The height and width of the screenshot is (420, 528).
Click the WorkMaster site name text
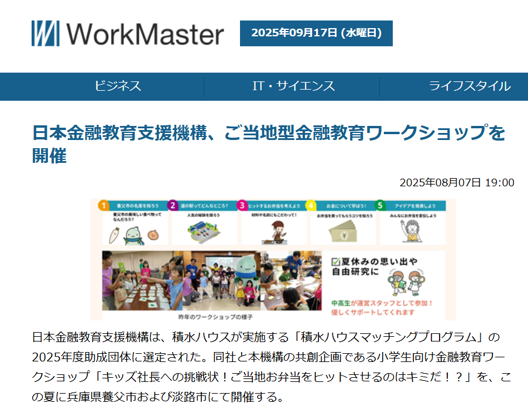pos(145,34)
